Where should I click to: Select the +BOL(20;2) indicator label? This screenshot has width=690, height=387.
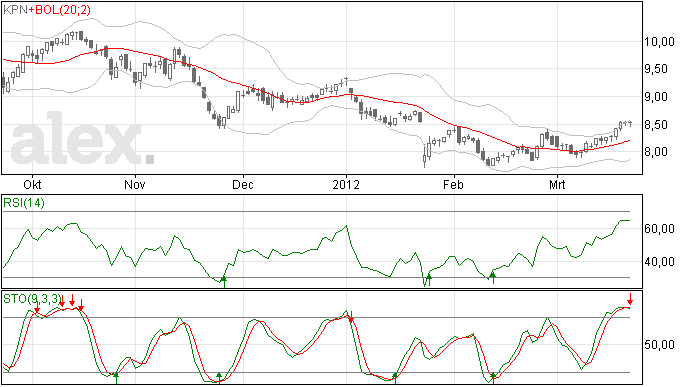60,10
